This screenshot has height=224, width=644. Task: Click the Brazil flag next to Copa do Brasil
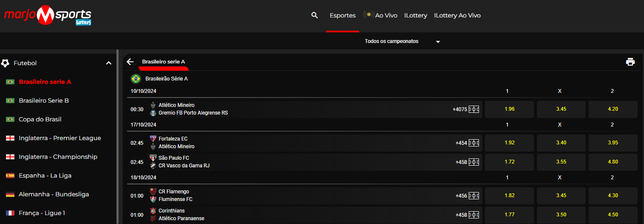pos(10,119)
